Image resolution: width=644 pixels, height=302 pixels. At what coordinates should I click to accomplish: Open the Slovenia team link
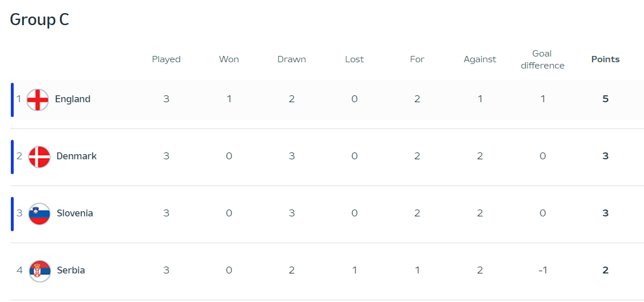[75, 214]
